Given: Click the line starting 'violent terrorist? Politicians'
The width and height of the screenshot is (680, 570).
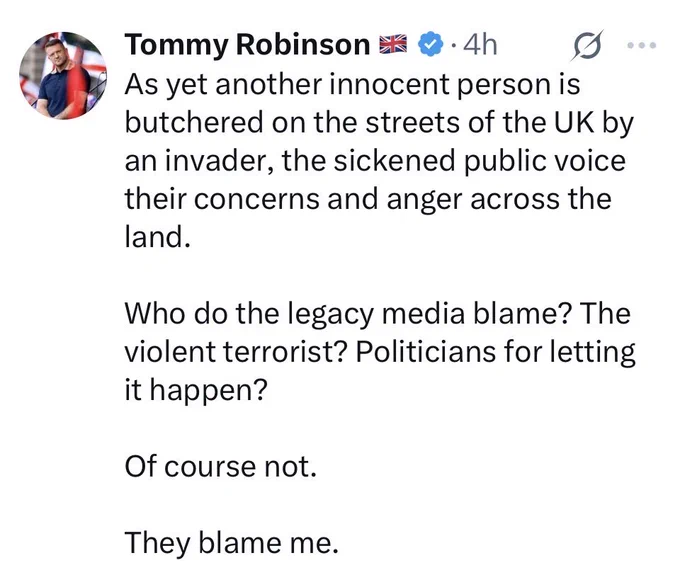Looking at the screenshot, I should (x=380, y=351).
